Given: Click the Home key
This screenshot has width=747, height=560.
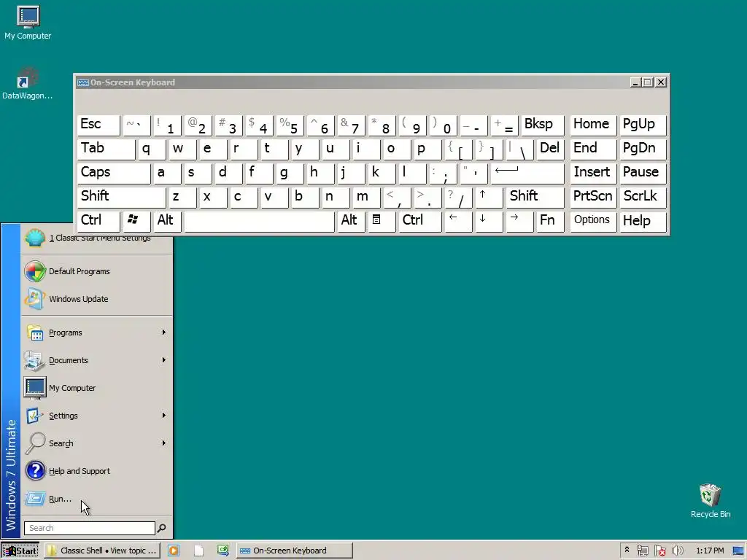Looking at the screenshot, I should point(593,125).
